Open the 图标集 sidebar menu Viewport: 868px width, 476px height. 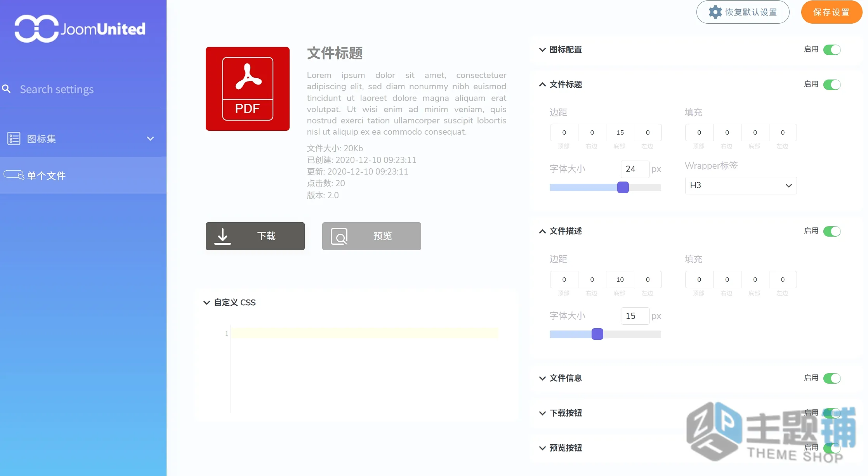[x=83, y=138]
